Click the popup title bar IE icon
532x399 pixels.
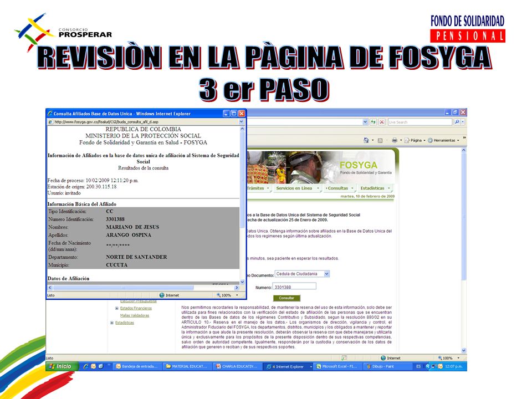[x=50, y=114]
